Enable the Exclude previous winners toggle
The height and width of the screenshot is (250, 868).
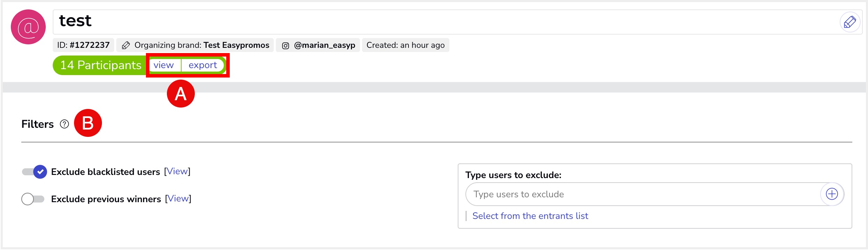pos(33,199)
